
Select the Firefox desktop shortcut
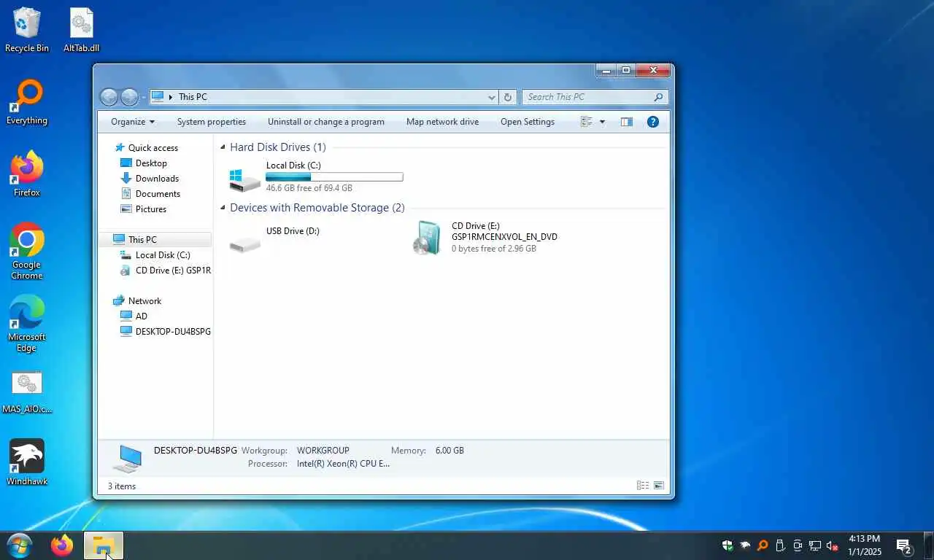pos(27,174)
